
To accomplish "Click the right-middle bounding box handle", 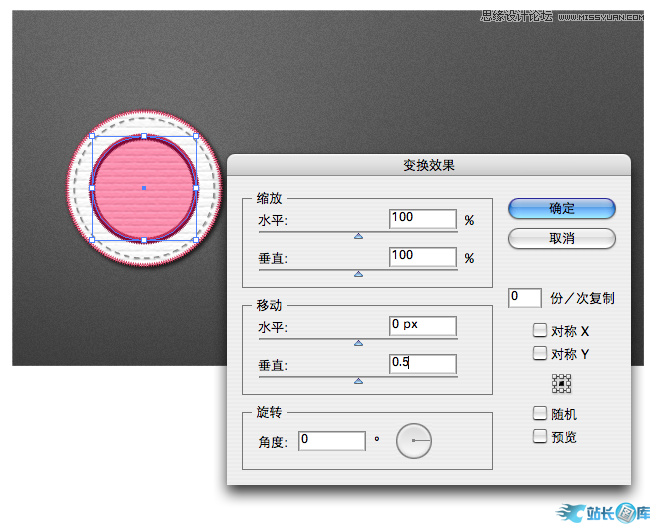I will tap(196, 188).
